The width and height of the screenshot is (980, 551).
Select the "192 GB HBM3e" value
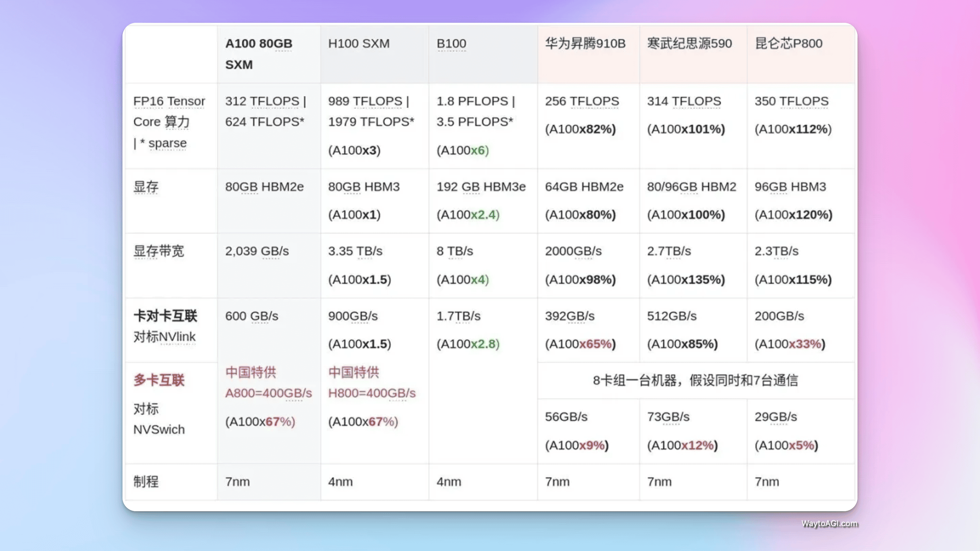tap(481, 187)
